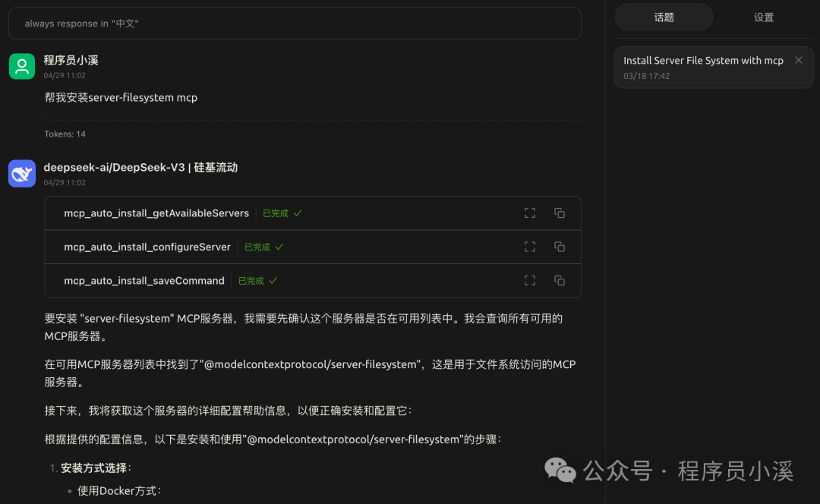Click the topic timestamp 03/18 17:42
The height and width of the screenshot is (504, 820).
pyautogui.click(x=646, y=76)
